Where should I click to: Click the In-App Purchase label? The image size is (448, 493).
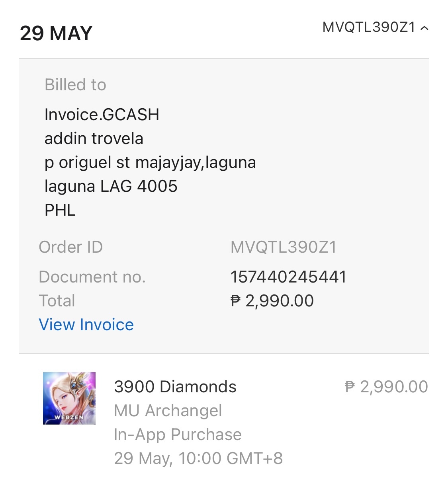178,435
